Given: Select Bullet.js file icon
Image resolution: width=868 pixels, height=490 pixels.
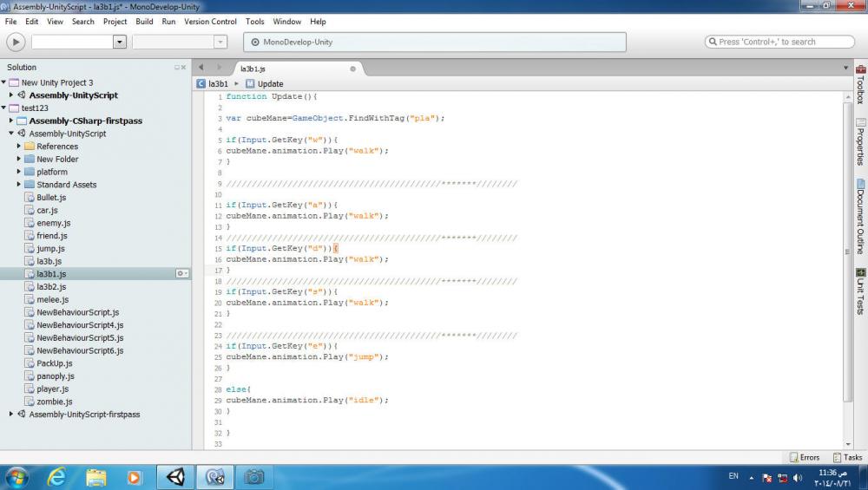Looking at the screenshot, I should pyautogui.click(x=30, y=197).
